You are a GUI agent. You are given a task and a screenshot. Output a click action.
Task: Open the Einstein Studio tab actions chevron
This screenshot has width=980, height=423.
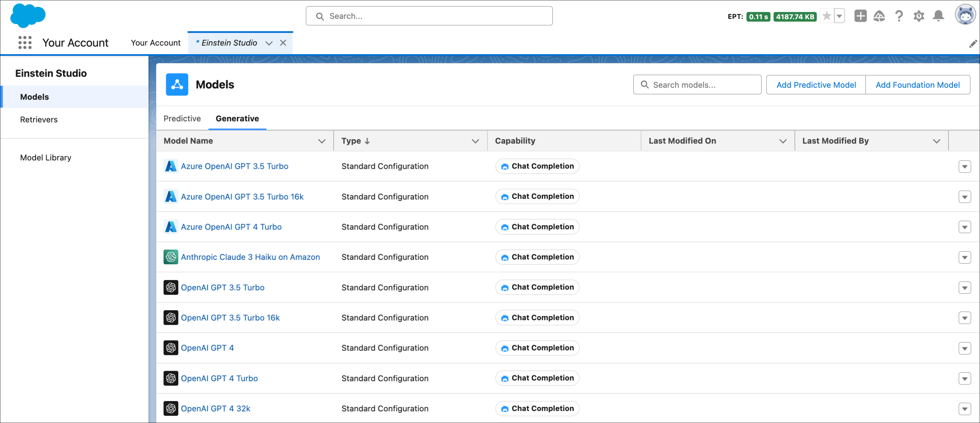coord(269,43)
